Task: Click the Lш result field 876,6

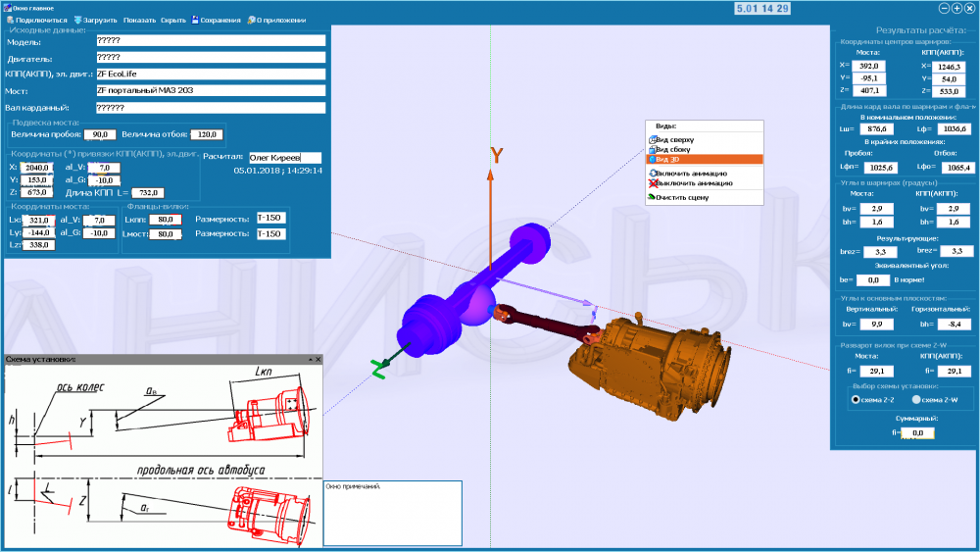Action: 877,128
